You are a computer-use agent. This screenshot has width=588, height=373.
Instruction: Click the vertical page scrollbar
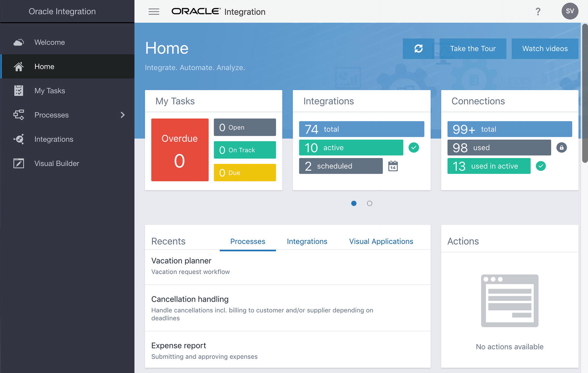[x=585, y=93]
